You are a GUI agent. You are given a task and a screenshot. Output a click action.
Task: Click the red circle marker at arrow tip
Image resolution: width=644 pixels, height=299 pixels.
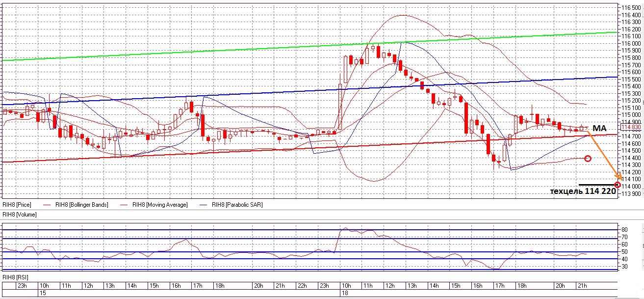(x=618, y=185)
